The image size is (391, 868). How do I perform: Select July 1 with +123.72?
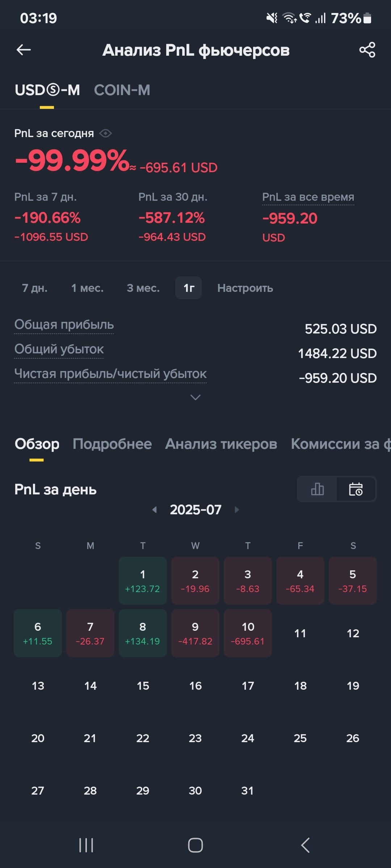(x=143, y=580)
